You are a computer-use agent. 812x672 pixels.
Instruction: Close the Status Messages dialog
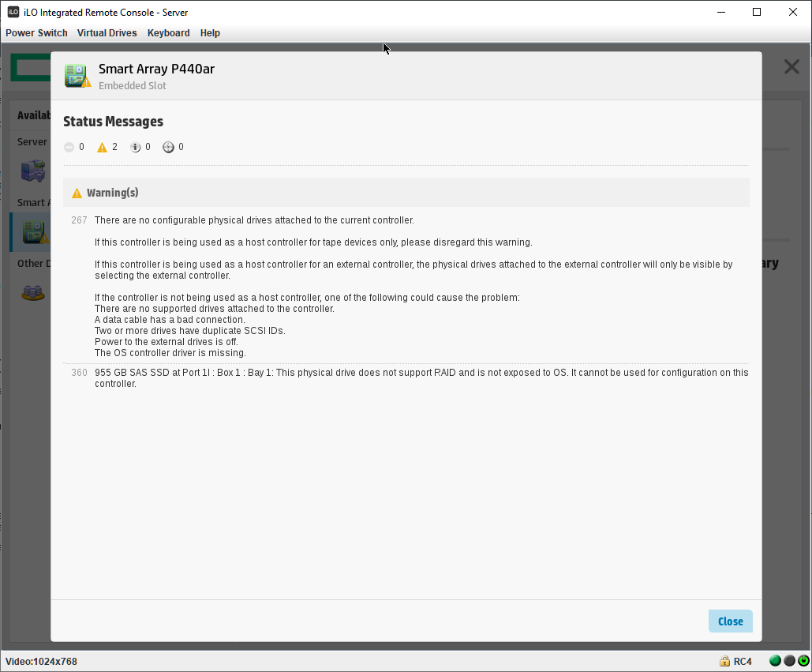point(730,621)
